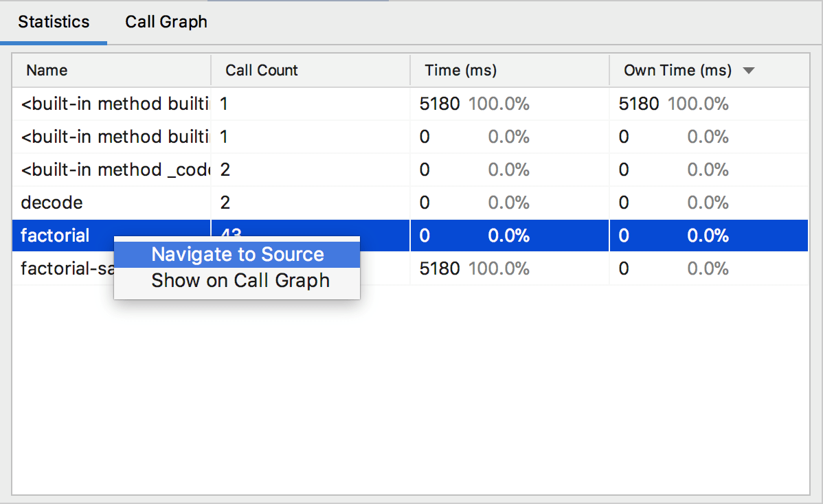Click the call count of decode row

pos(225,203)
